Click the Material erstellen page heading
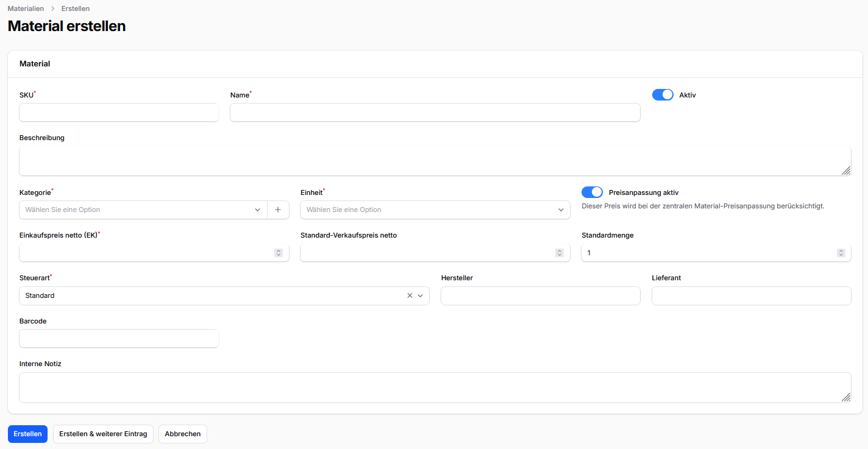 [66, 26]
